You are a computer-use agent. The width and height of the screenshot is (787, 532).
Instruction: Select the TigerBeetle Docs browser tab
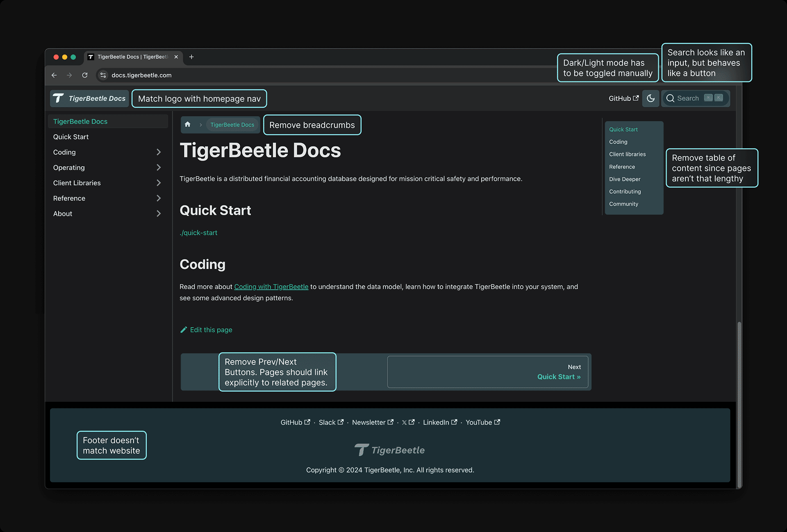(x=127, y=57)
